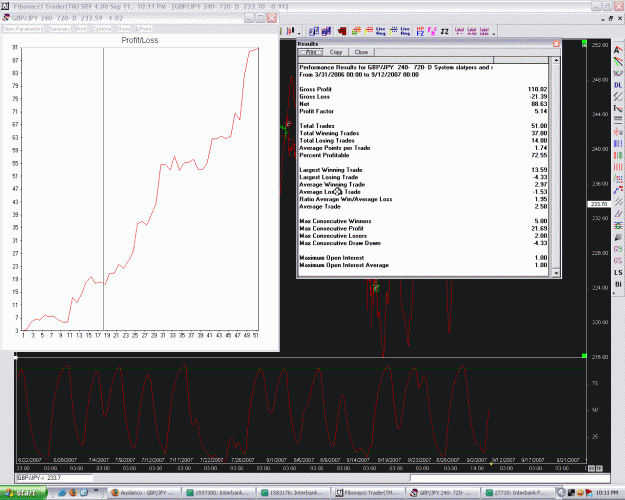The width and height of the screenshot is (625, 500).
Task: Close Results window with the red X
Action: (x=556, y=44)
